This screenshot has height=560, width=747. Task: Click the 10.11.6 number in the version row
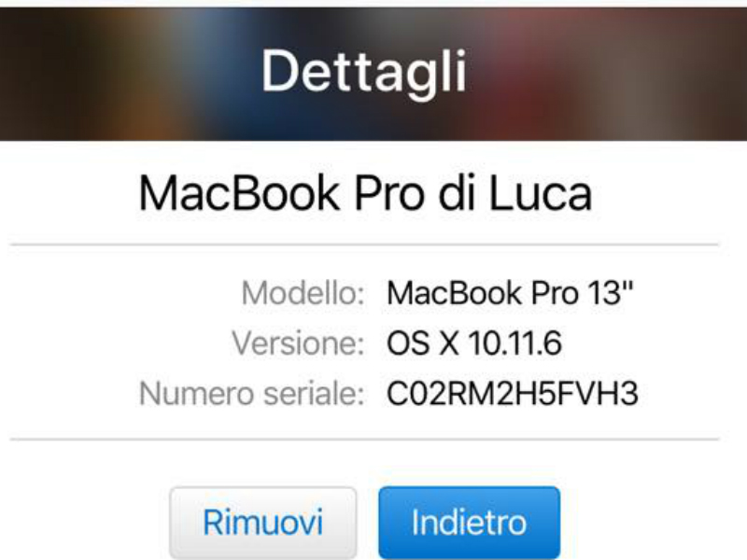click(x=514, y=343)
